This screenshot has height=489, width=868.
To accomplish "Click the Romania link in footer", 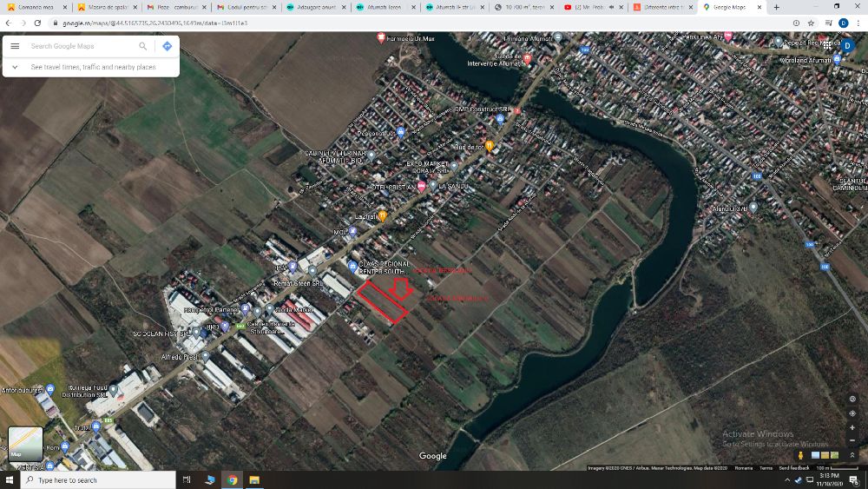I will click(744, 468).
